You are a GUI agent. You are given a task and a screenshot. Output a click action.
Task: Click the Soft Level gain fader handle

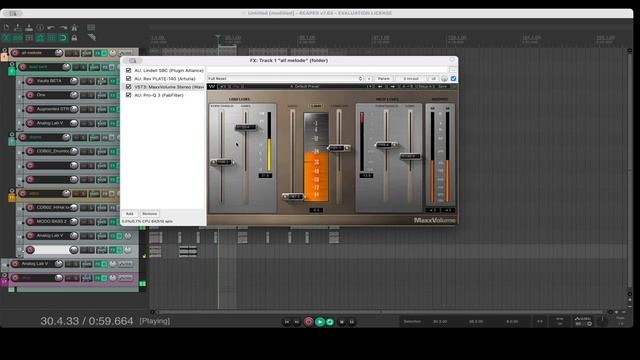point(410,156)
